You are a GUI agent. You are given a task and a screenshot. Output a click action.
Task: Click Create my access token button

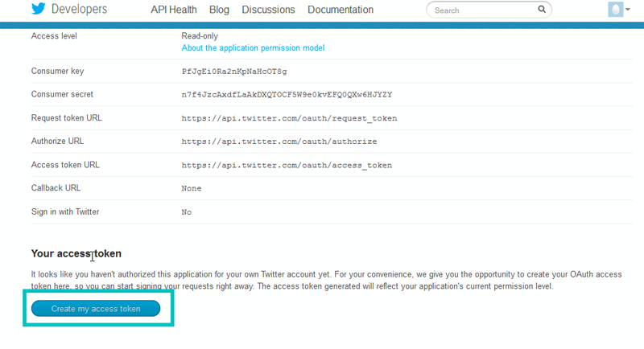(x=96, y=309)
